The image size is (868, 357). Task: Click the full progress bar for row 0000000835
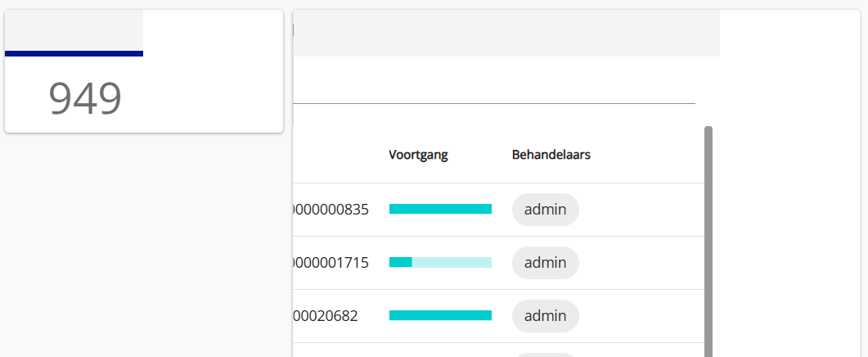click(440, 209)
